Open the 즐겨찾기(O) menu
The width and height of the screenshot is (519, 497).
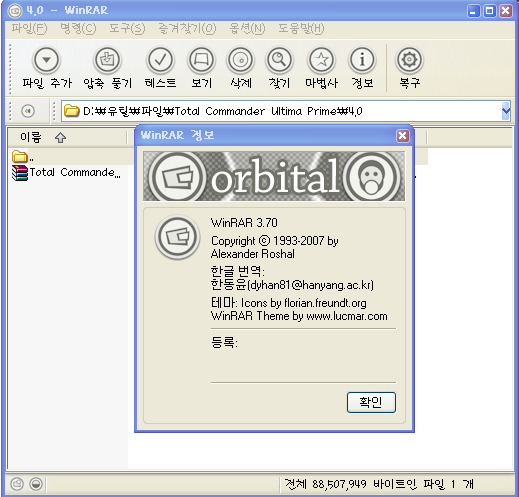187,29
